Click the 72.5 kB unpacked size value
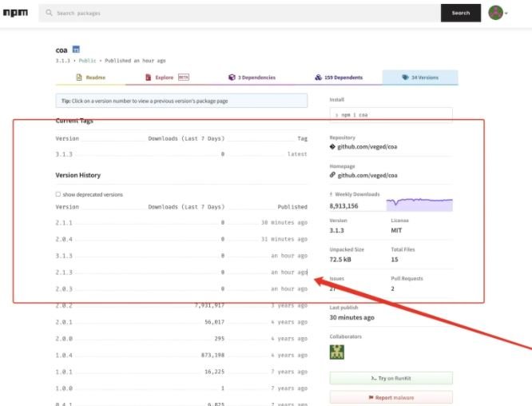This screenshot has width=532, height=406. point(340,260)
